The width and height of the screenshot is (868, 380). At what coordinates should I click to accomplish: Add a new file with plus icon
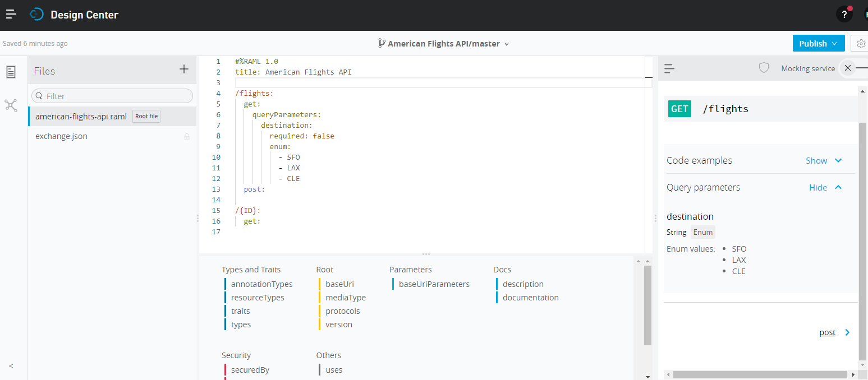pyautogui.click(x=184, y=69)
